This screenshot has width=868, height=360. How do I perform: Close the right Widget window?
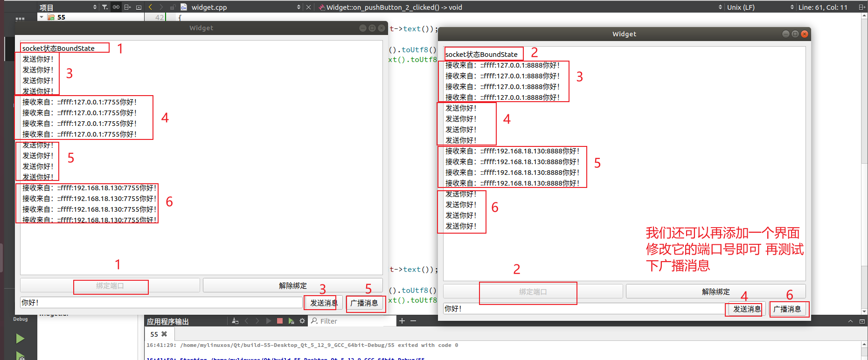[x=804, y=34]
